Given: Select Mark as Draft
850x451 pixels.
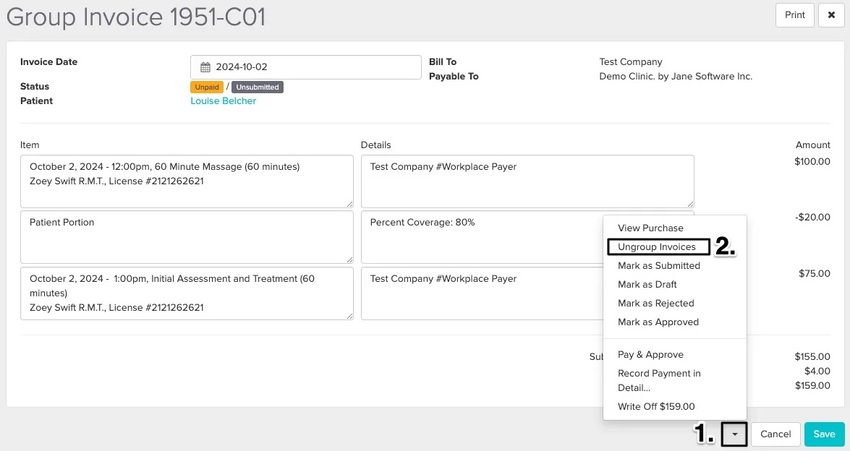Looking at the screenshot, I should click(647, 285).
